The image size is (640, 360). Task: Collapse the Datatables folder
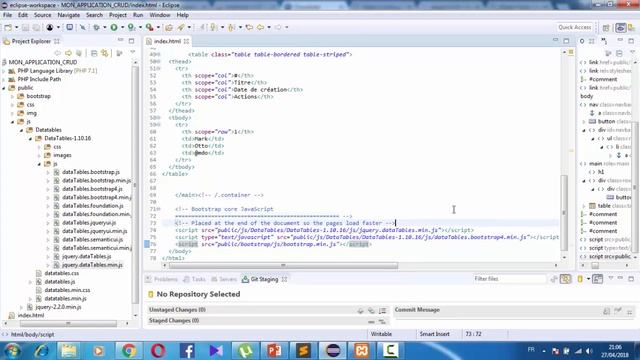(22, 130)
